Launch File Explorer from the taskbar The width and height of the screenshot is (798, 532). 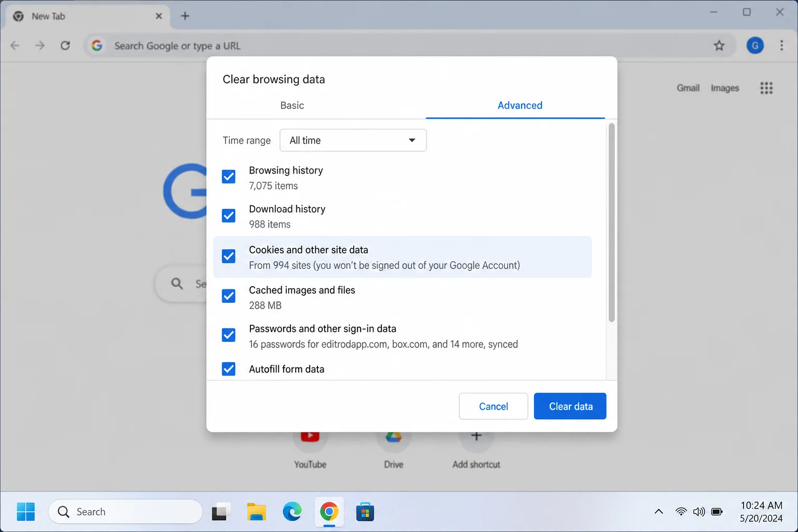pos(256,512)
